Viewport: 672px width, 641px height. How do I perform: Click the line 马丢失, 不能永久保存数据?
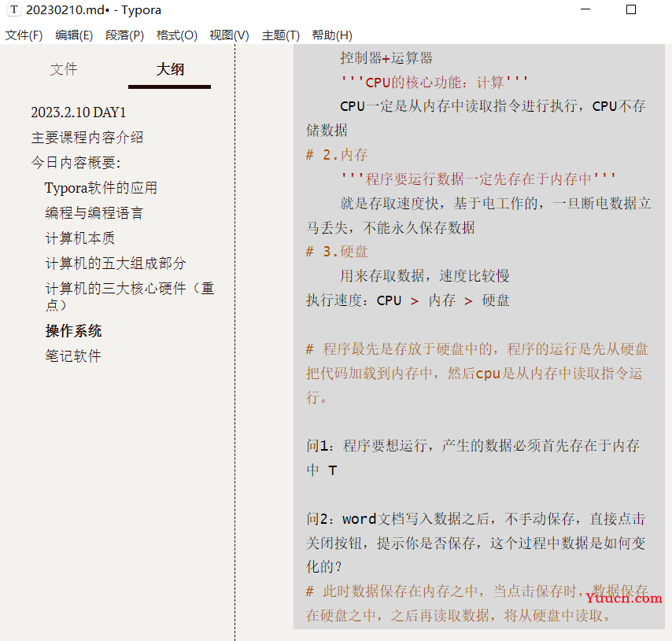[390, 227]
